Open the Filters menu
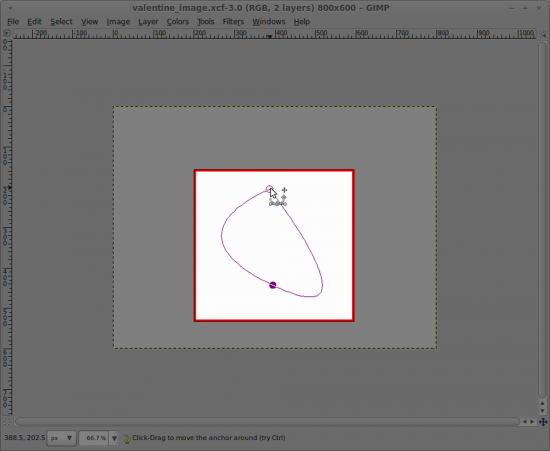The width and height of the screenshot is (550, 451). [x=233, y=22]
